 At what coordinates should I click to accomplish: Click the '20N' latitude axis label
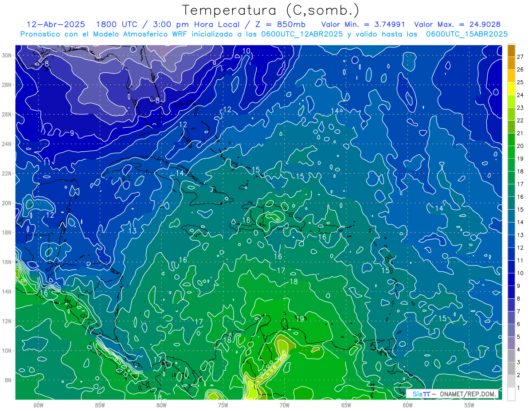[7, 203]
